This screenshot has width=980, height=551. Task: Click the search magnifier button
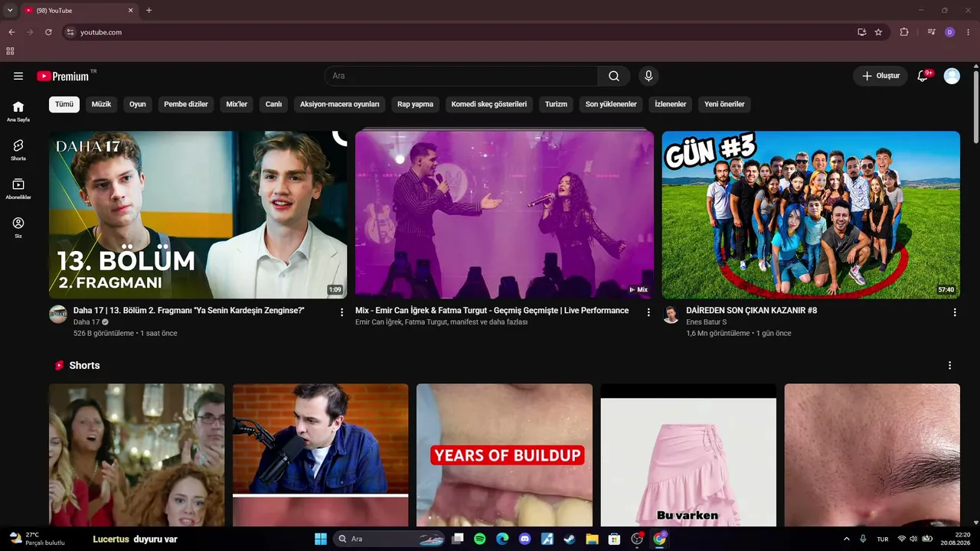[614, 76]
